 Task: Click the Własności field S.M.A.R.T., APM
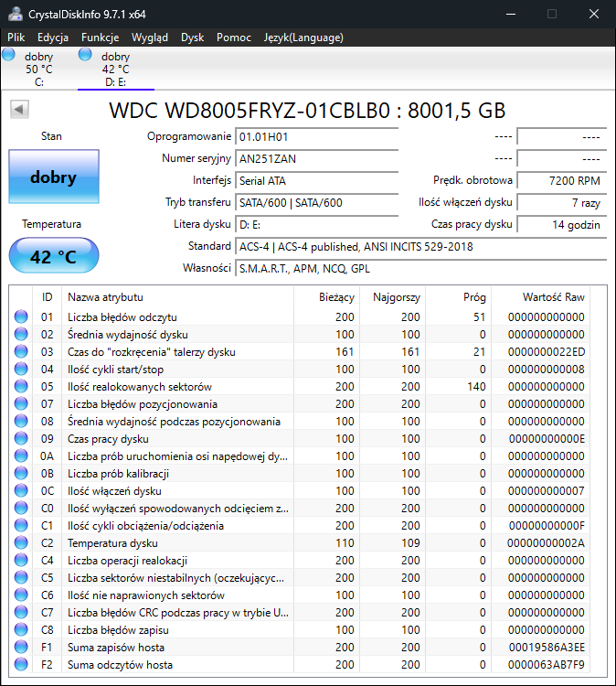(x=421, y=268)
